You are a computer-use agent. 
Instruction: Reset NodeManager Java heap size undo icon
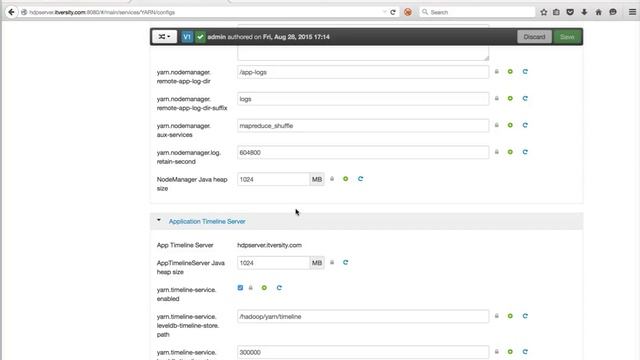(360, 179)
